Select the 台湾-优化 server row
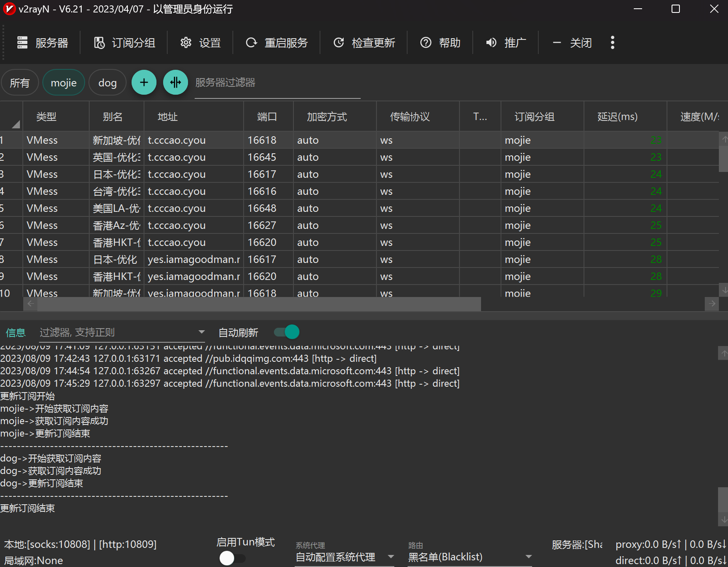This screenshot has width=728, height=567. click(x=359, y=191)
